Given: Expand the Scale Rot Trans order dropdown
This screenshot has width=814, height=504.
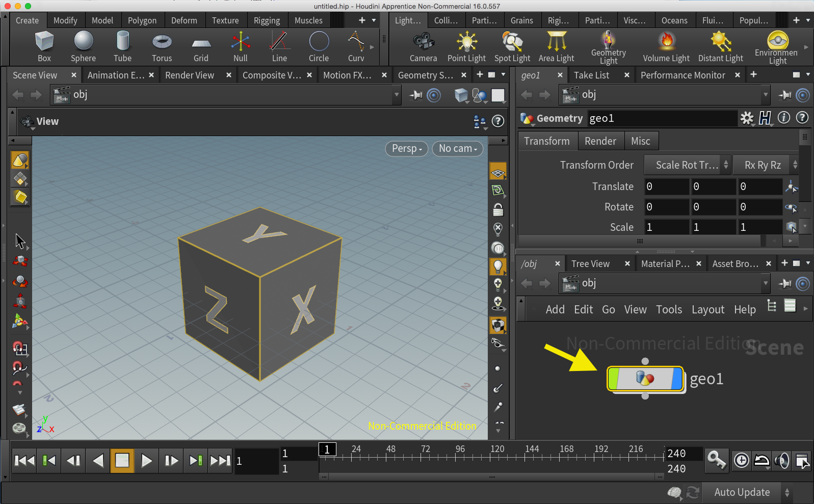Looking at the screenshot, I should click(687, 165).
